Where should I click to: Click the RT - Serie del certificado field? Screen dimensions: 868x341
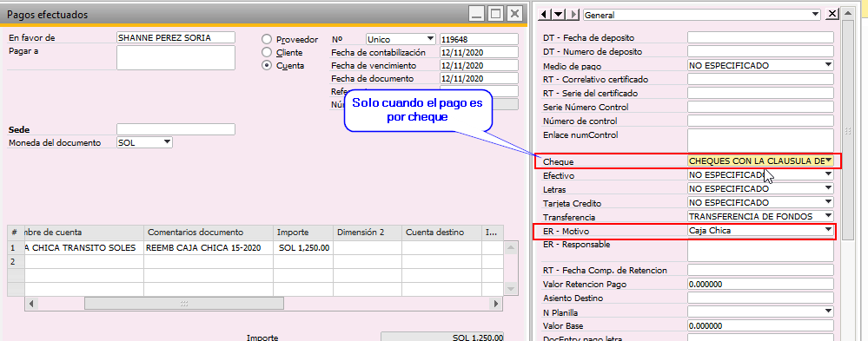[x=760, y=93]
